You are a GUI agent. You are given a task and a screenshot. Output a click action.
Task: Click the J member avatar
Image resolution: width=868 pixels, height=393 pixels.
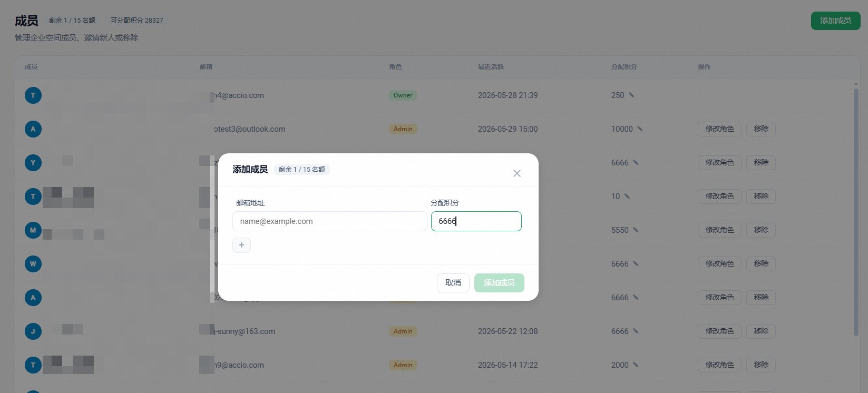coord(33,331)
